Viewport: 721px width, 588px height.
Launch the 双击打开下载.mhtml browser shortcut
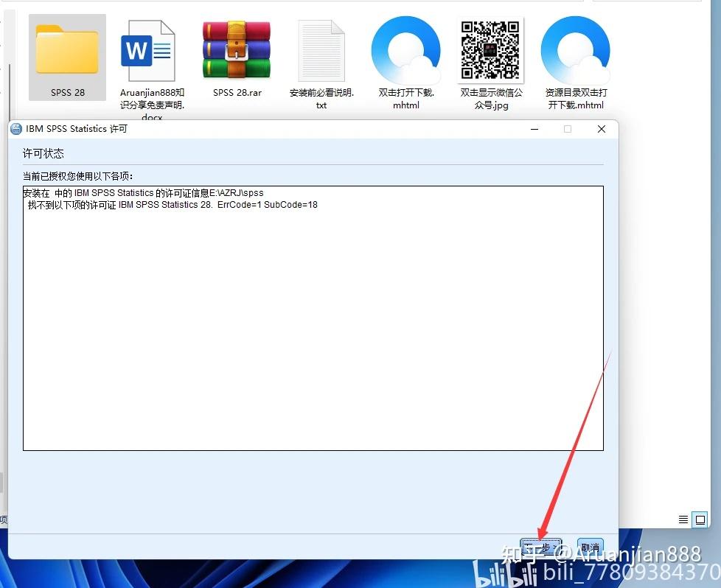point(406,49)
